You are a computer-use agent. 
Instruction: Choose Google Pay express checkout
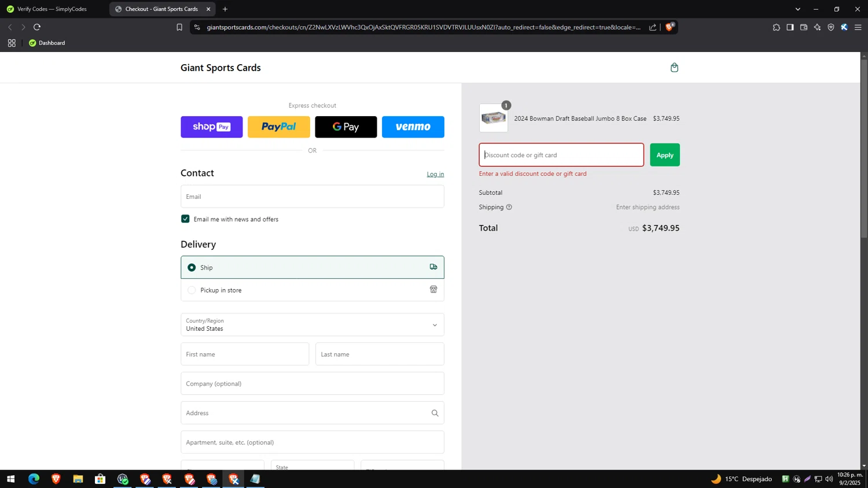(346, 127)
